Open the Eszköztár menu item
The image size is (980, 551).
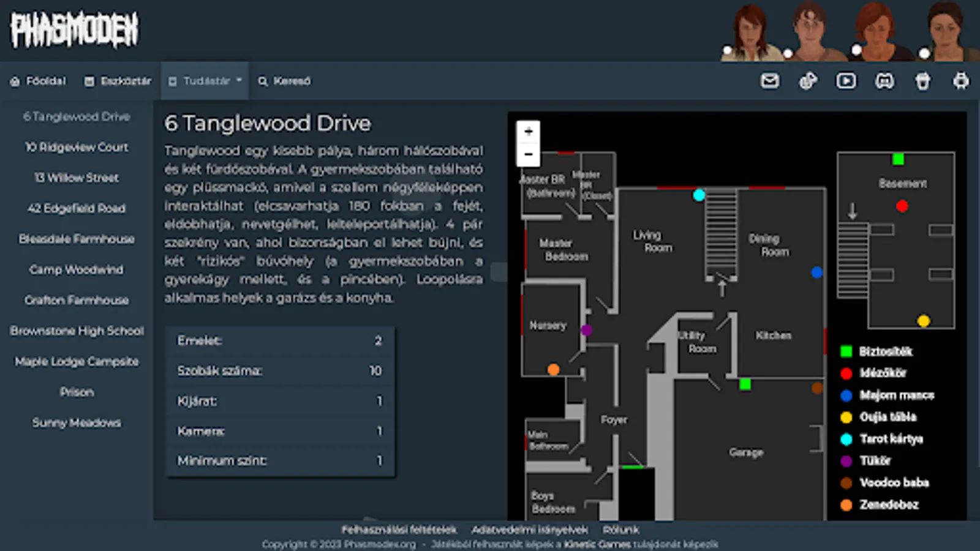click(118, 81)
